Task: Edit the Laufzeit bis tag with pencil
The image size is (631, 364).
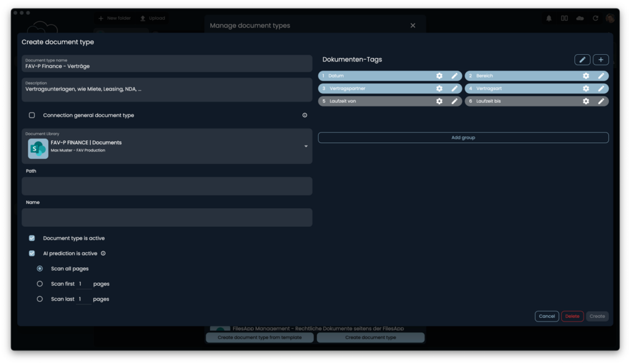Action: pos(601,102)
